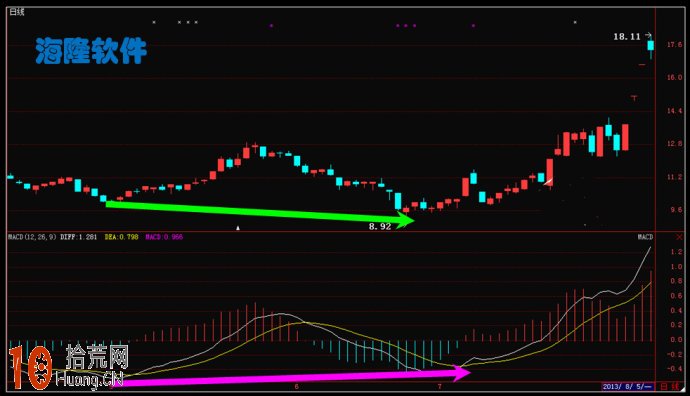This screenshot has width=690, height=396.
Task: Close the MACD indicator panel
Action: pyautogui.click(x=679, y=237)
